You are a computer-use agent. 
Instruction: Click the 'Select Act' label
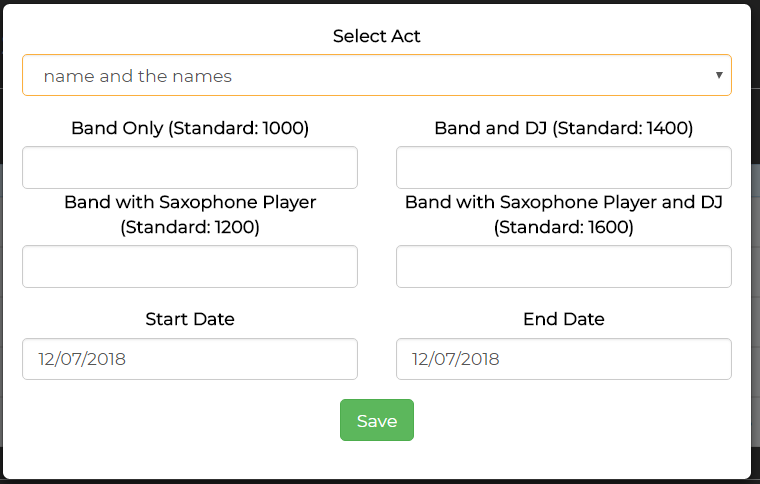[x=376, y=36]
